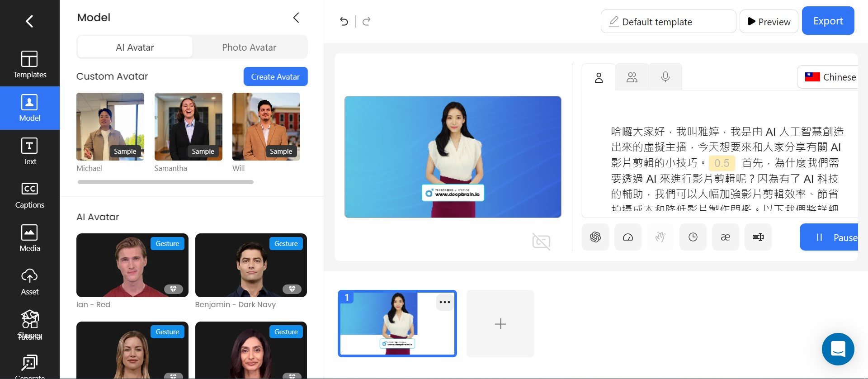Click the Export button

click(x=828, y=20)
